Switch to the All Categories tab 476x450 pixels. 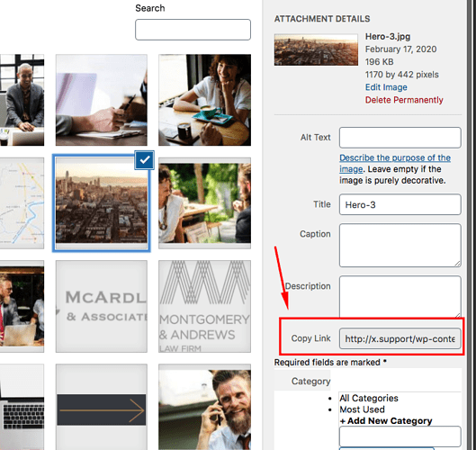369,398
